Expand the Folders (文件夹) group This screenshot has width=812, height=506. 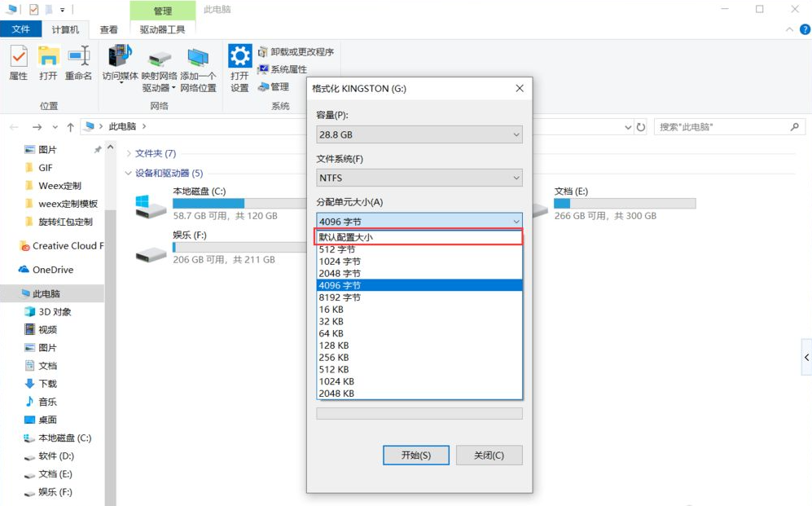click(x=129, y=153)
